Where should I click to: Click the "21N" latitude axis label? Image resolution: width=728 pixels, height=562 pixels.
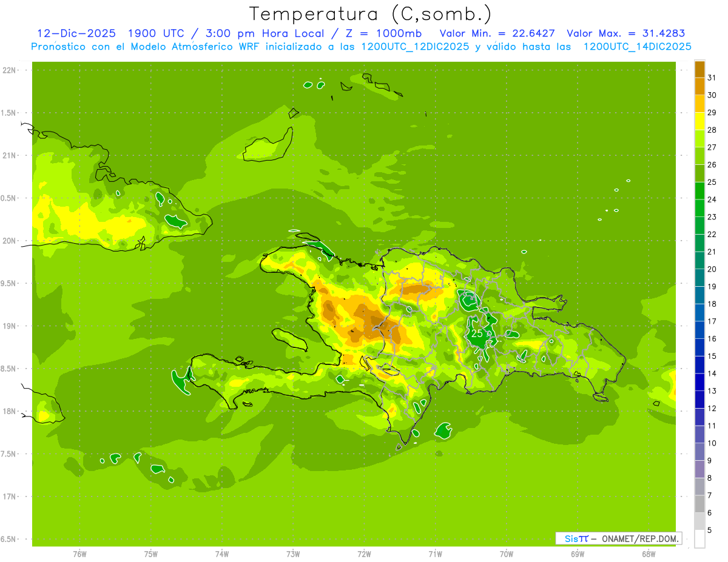pos(9,156)
